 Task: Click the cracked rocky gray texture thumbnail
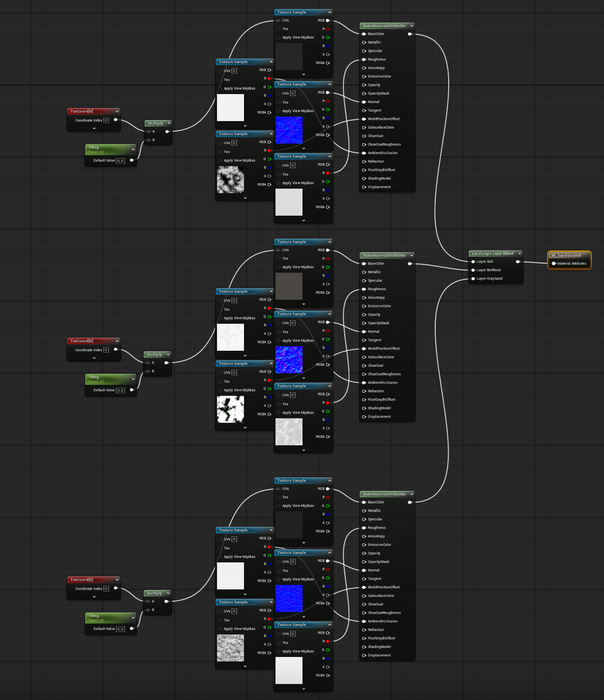(x=230, y=648)
